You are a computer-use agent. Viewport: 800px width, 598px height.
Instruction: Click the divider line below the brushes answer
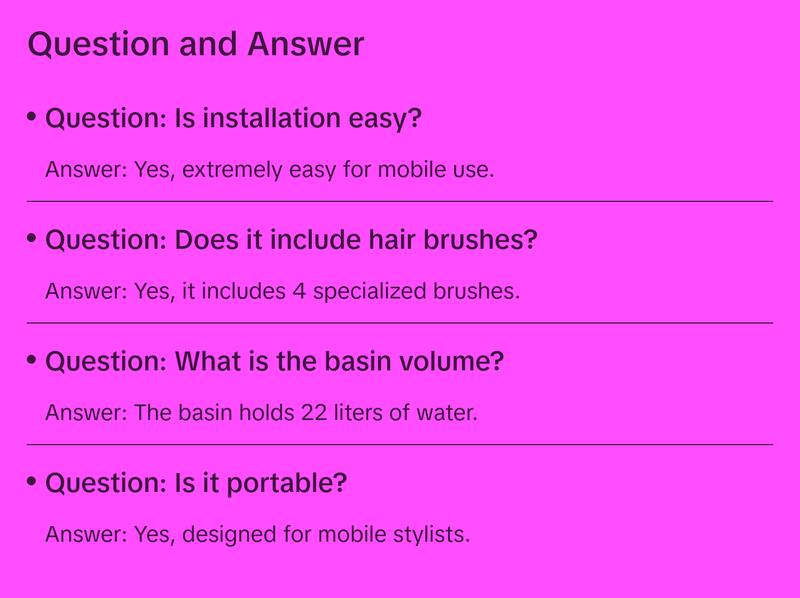(x=400, y=322)
